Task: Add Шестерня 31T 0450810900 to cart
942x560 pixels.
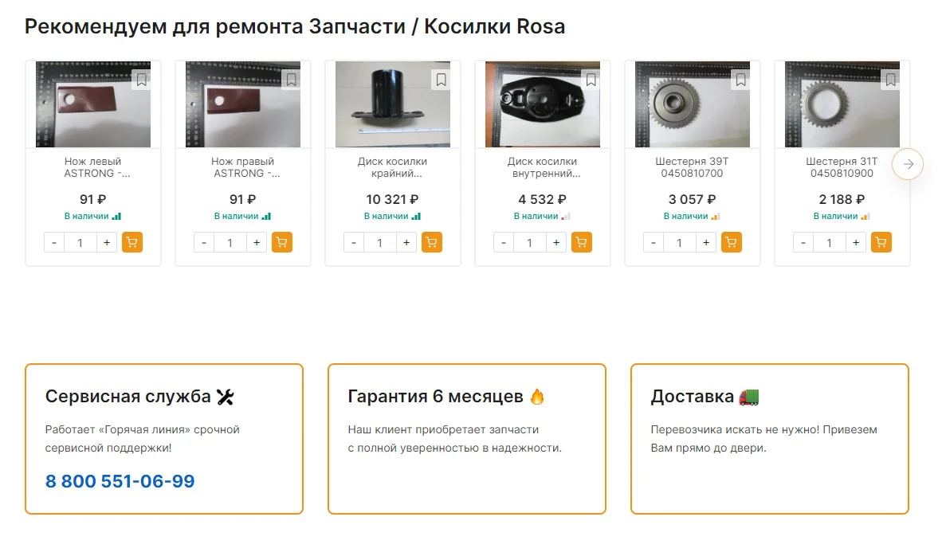Action: [881, 243]
